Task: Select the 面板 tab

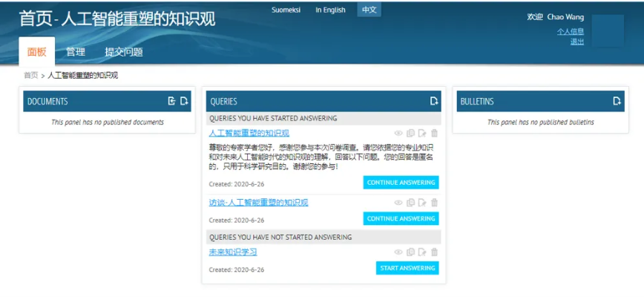Action: pos(36,52)
